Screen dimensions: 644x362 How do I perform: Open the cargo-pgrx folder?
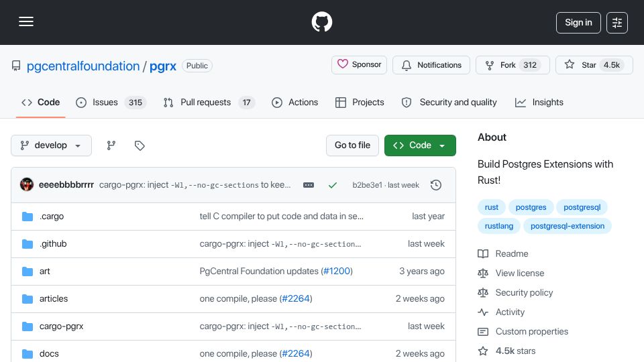[x=61, y=326]
